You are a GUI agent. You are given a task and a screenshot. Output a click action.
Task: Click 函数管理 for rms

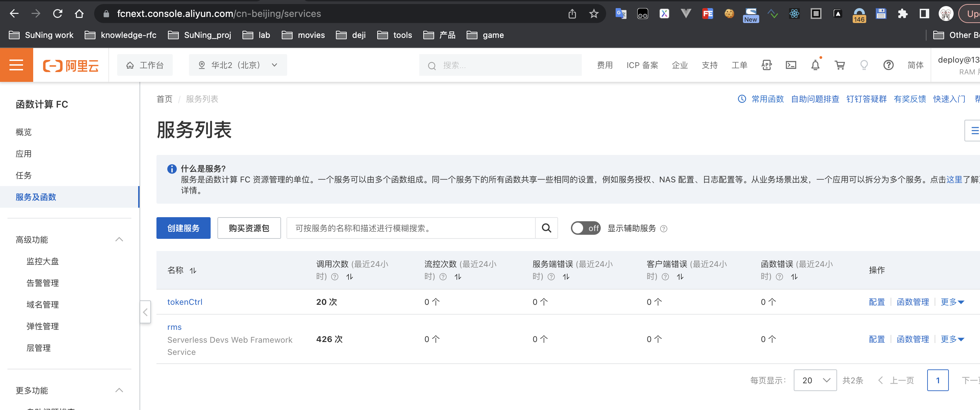click(x=913, y=339)
